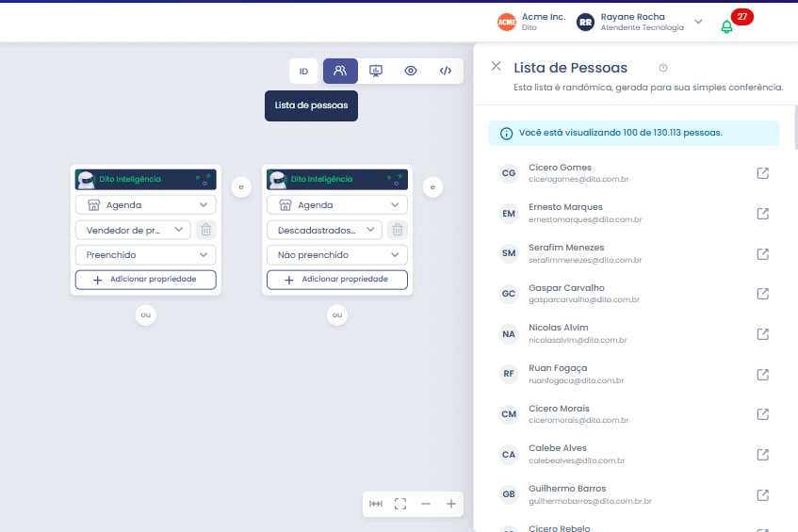This screenshot has width=798, height=532.
Task: Select the name Serafim Menezes
Action: [566, 248]
